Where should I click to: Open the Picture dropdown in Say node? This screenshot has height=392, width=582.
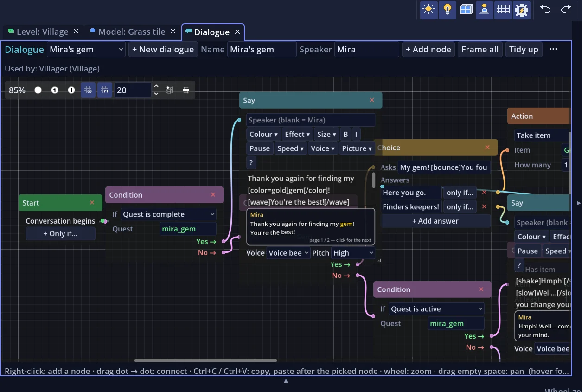click(x=357, y=149)
